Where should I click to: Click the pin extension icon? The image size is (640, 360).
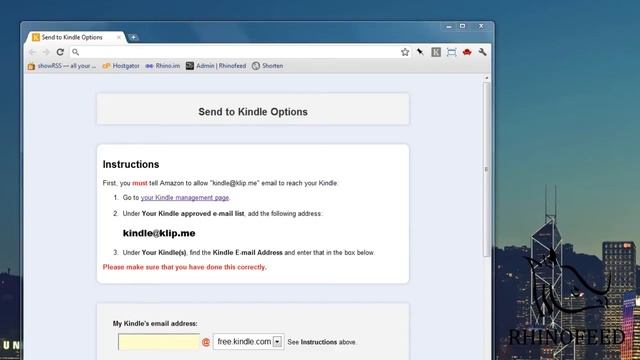420,52
